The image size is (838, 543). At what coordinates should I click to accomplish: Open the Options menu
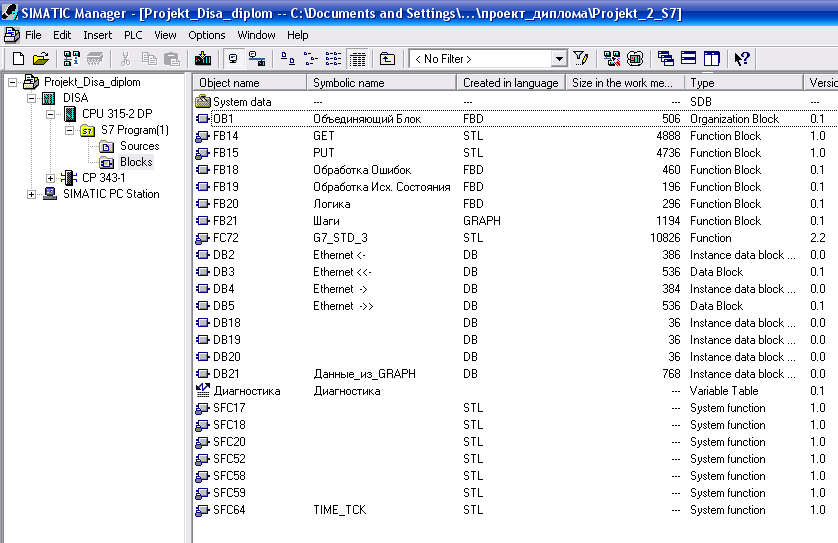click(207, 35)
